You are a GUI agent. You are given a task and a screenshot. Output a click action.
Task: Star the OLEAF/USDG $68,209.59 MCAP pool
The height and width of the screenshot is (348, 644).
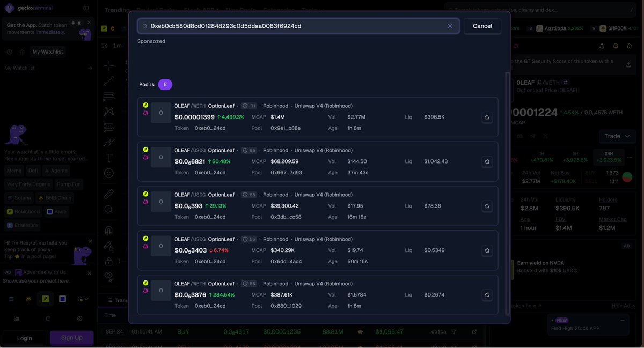click(x=487, y=161)
